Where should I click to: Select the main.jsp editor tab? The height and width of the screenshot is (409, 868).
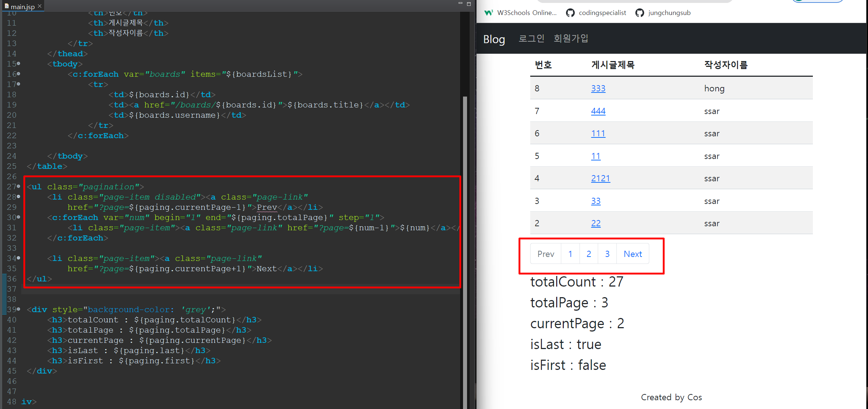point(23,7)
